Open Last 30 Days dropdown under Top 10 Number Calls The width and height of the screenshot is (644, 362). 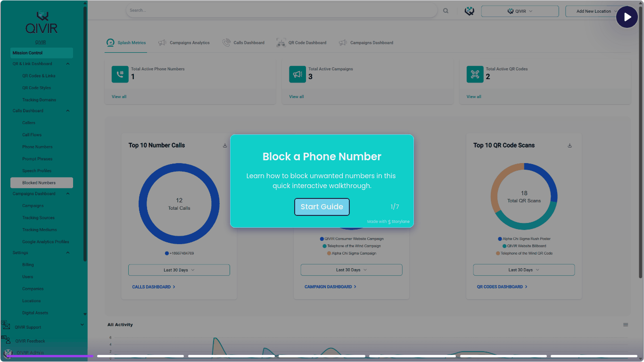pos(179,270)
